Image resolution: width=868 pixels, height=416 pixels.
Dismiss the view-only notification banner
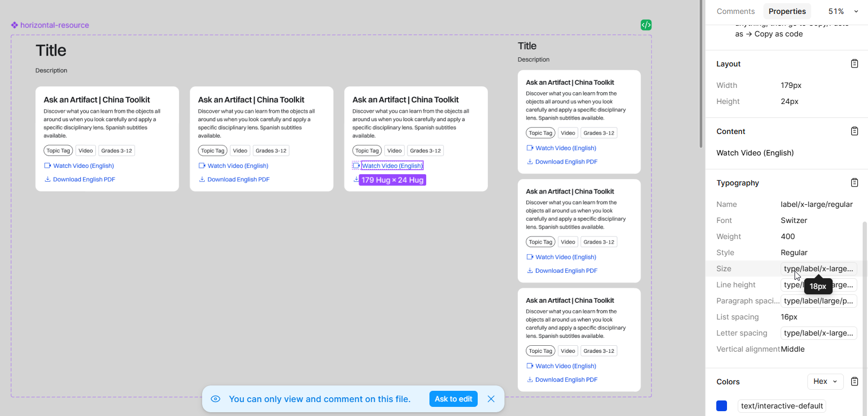tap(491, 399)
